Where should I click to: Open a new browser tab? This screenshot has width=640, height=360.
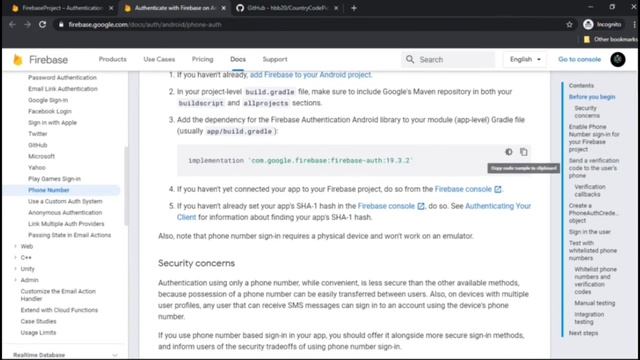pos(354,8)
